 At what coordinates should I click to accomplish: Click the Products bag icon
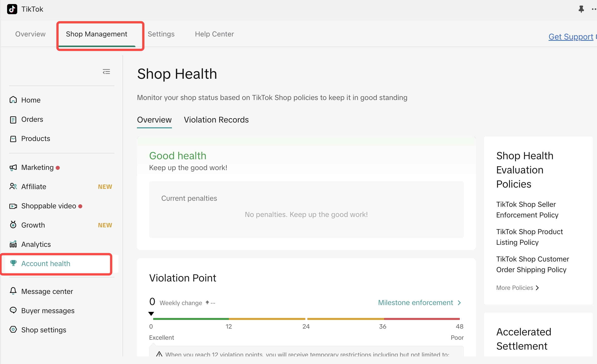tap(13, 139)
